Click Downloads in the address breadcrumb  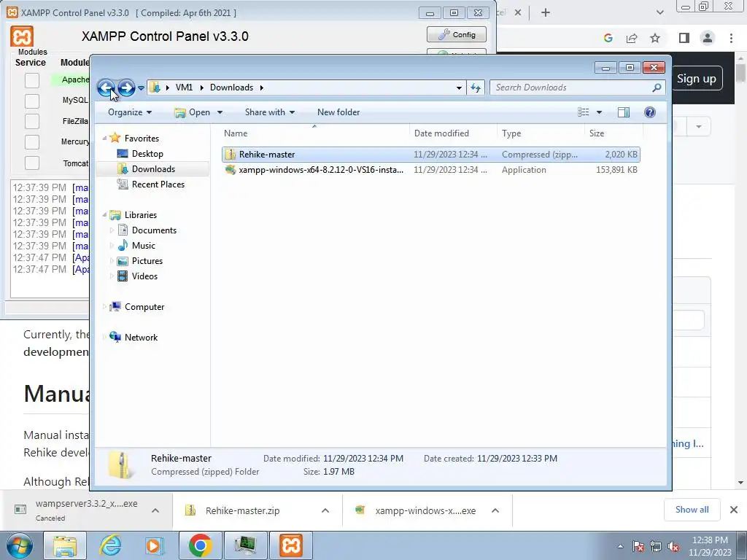point(231,87)
